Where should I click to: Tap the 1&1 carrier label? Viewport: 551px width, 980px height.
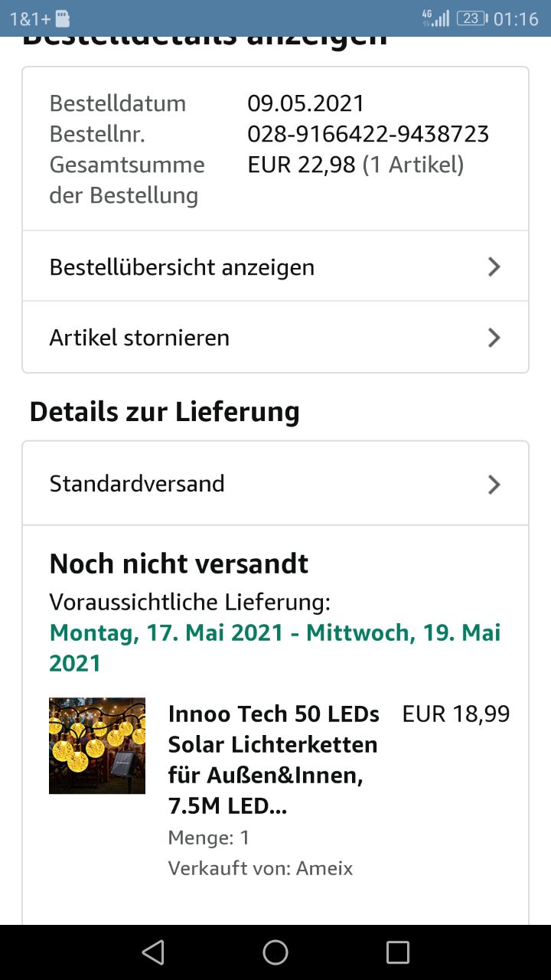pos(29,18)
